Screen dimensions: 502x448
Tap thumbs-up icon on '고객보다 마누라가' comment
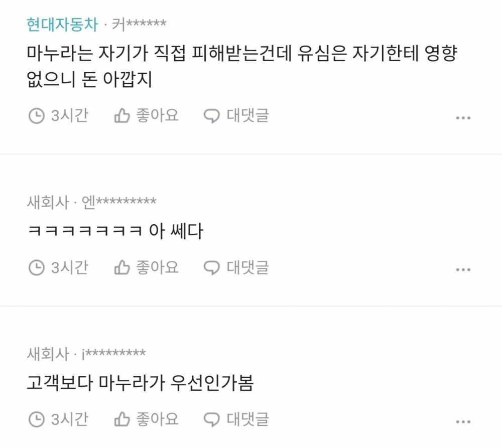coord(122,419)
